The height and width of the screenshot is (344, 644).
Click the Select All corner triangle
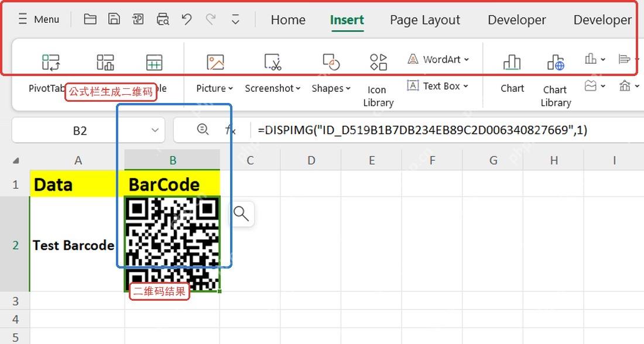tap(16, 160)
